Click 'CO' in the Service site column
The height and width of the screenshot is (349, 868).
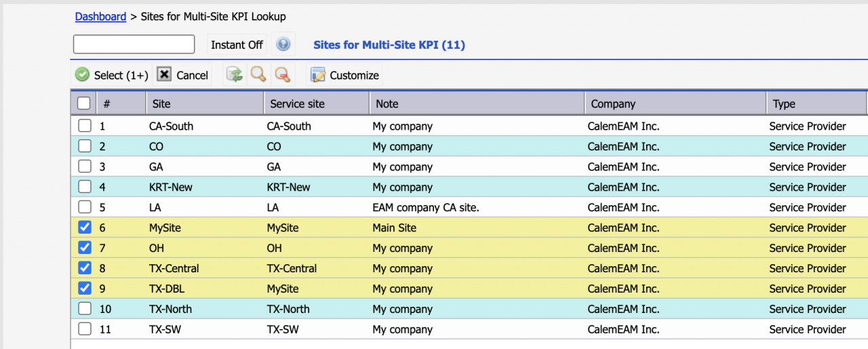coord(274,146)
